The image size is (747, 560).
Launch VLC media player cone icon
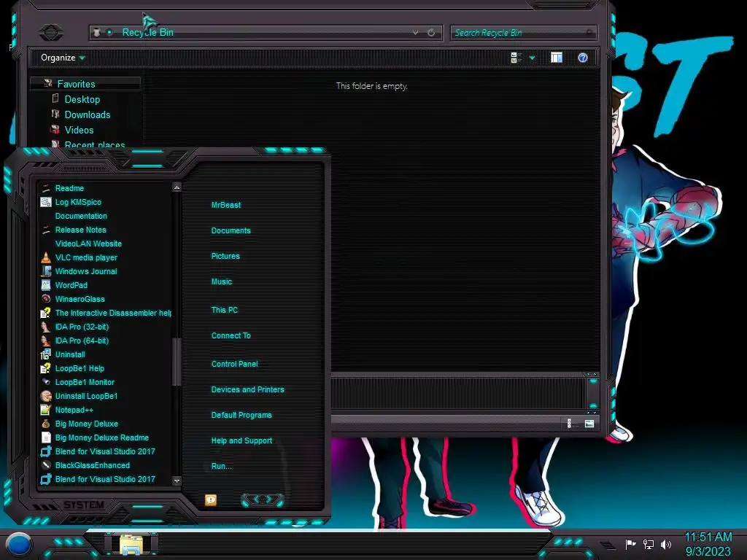[46, 257]
